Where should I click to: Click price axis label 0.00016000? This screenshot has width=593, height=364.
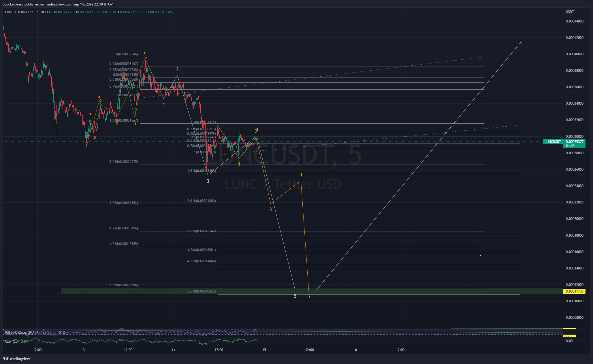pyautogui.click(x=575, y=252)
